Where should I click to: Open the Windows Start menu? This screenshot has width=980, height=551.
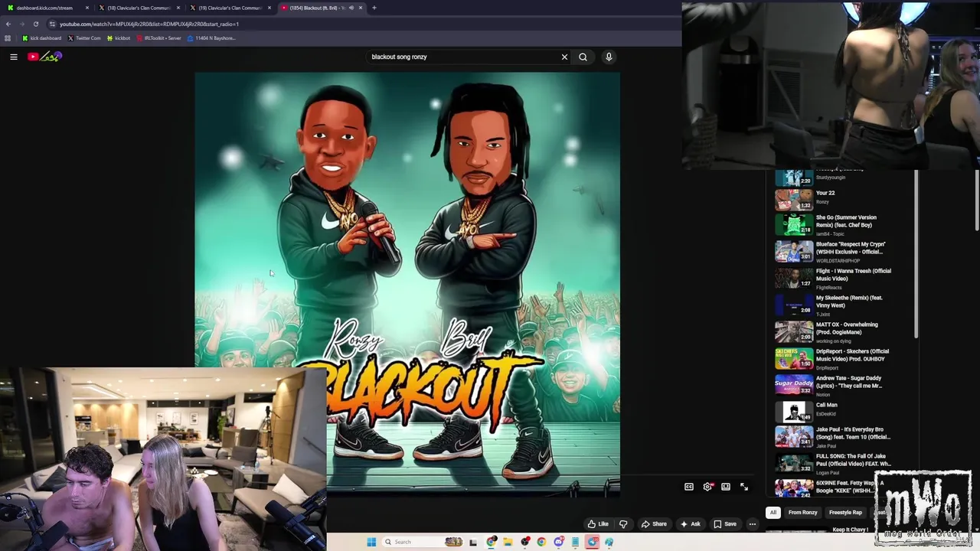[371, 542]
